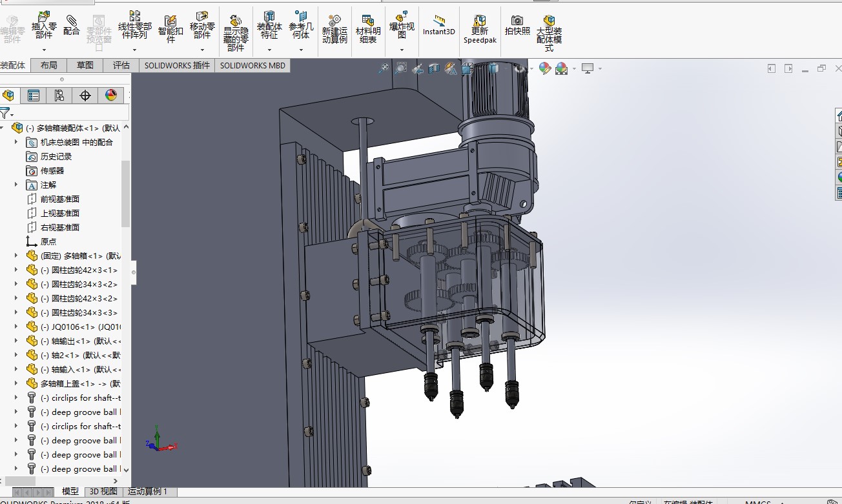The width and height of the screenshot is (842, 504).
Task: Select 原点 origin in tree
Action: coord(41,241)
